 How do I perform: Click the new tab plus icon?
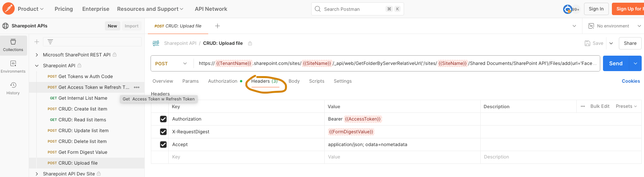coord(218,26)
